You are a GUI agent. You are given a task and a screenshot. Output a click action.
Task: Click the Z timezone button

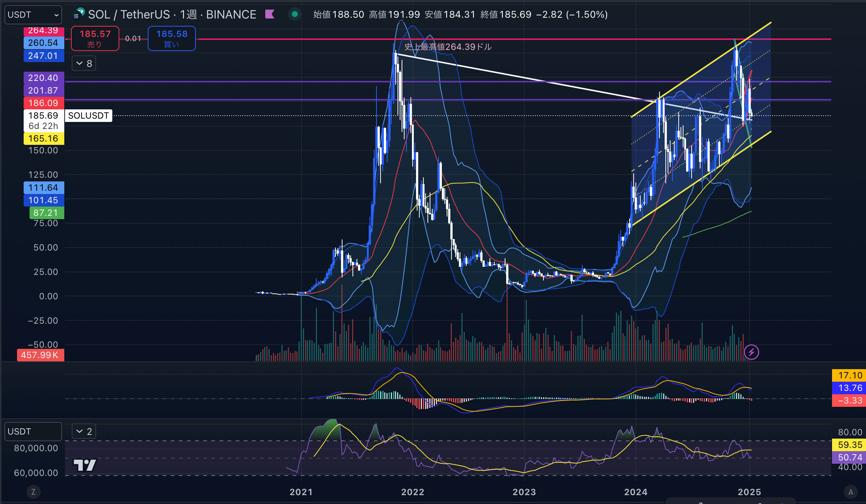pyautogui.click(x=33, y=492)
